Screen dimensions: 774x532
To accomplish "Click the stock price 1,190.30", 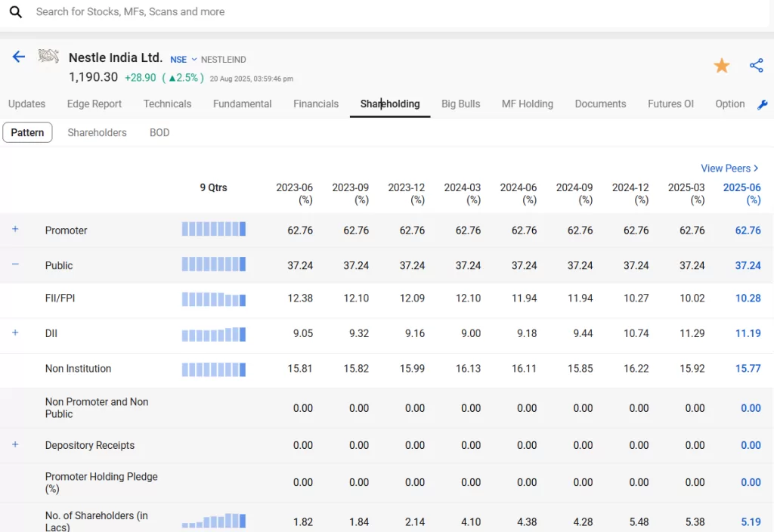I will 93,78.
